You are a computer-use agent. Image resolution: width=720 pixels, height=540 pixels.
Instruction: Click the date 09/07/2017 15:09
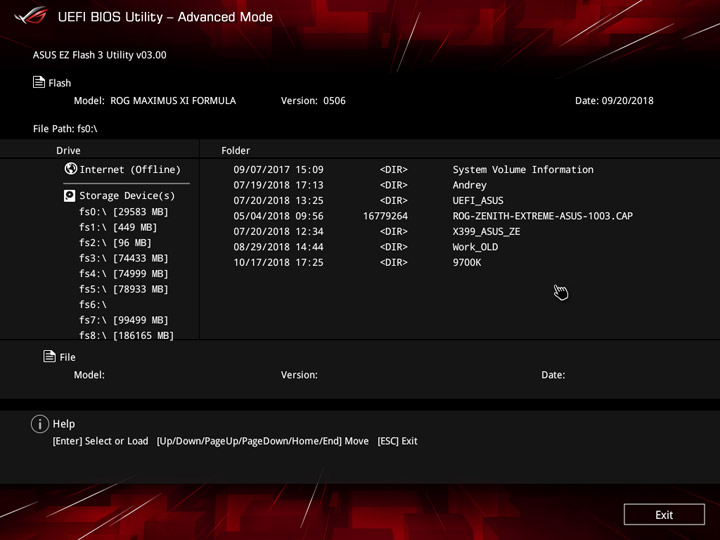click(x=278, y=169)
